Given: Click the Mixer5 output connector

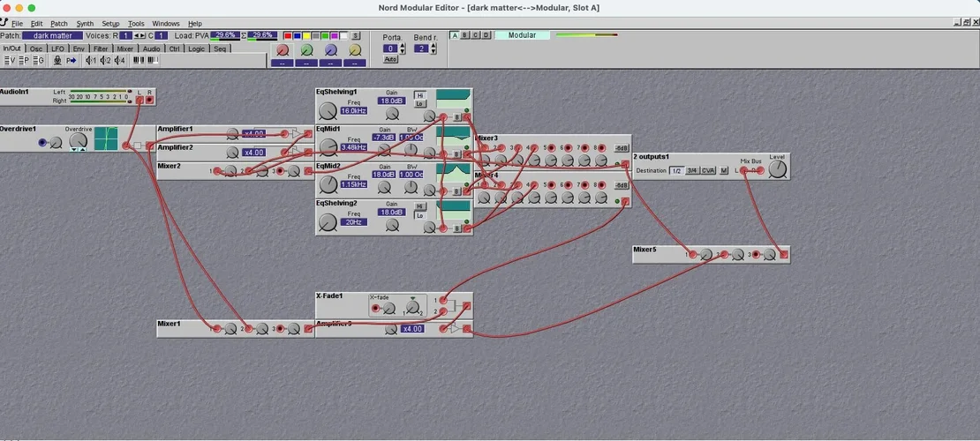Looking at the screenshot, I should (x=783, y=255).
